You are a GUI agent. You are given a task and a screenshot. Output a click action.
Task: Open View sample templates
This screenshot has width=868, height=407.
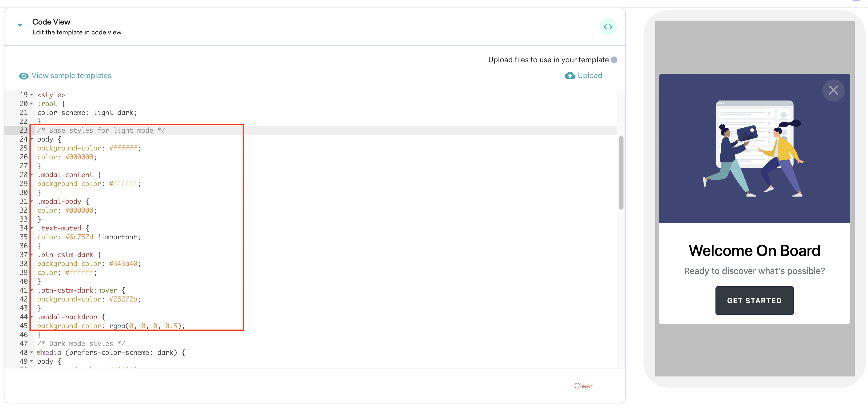71,76
